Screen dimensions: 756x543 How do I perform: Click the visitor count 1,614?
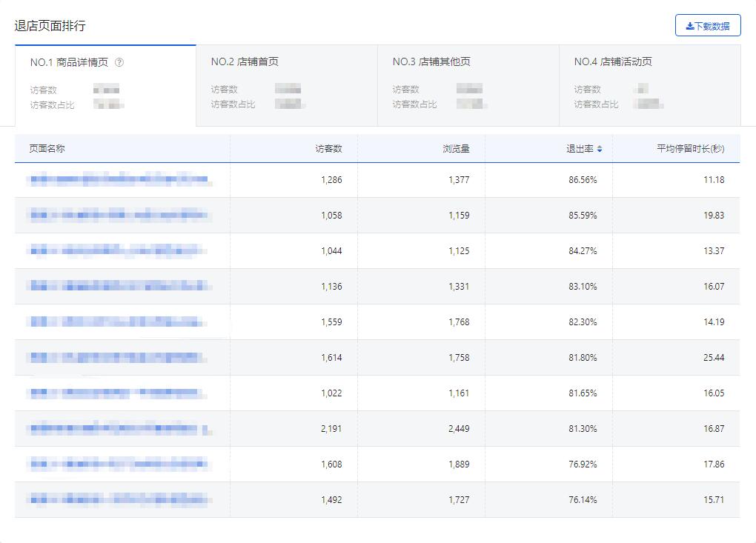pos(332,358)
